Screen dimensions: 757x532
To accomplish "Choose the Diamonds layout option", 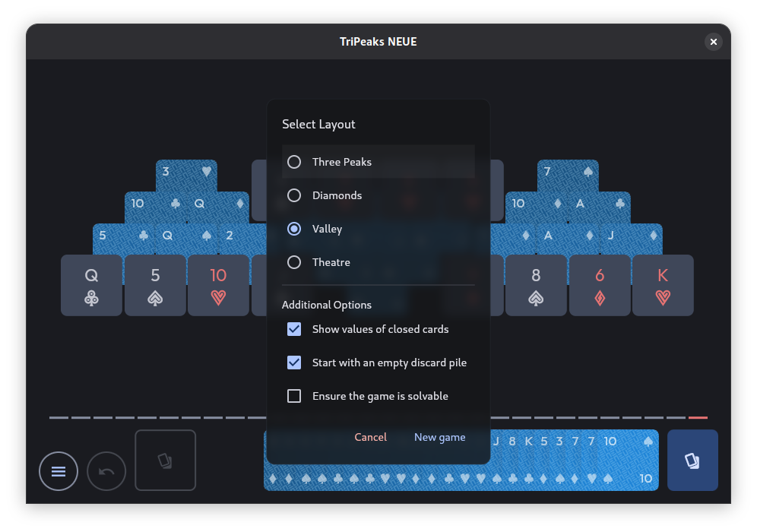I will click(x=378, y=195).
